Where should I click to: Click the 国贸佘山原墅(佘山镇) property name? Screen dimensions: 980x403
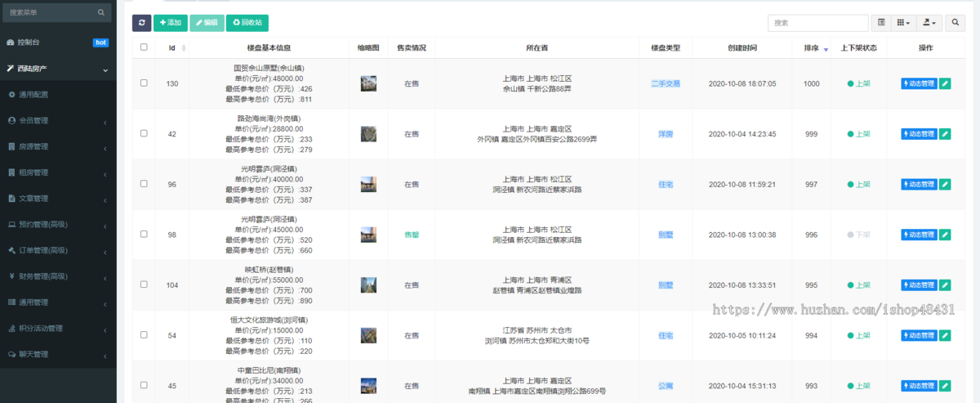click(x=269, y=68)
